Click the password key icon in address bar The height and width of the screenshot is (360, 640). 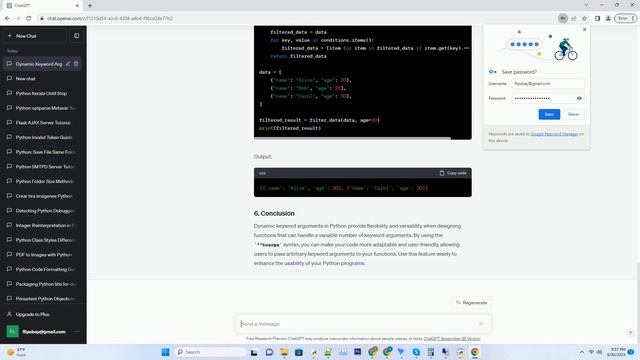pos(562,18)
